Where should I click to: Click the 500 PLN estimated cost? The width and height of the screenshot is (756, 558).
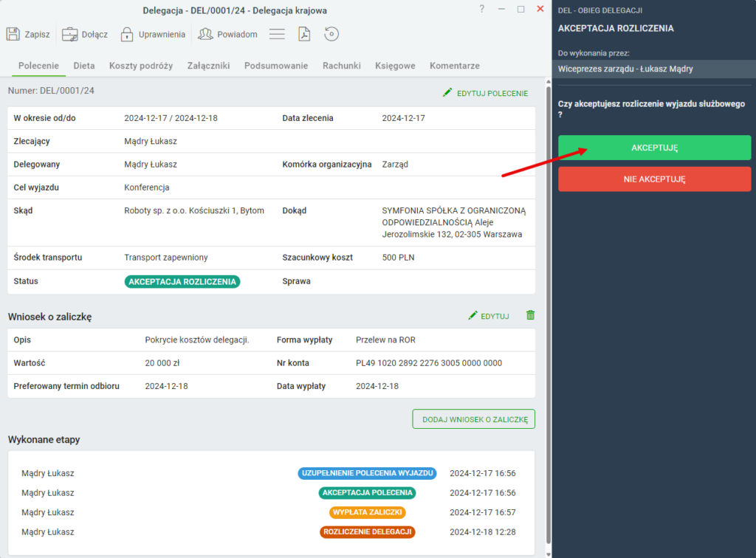[398, 258]
